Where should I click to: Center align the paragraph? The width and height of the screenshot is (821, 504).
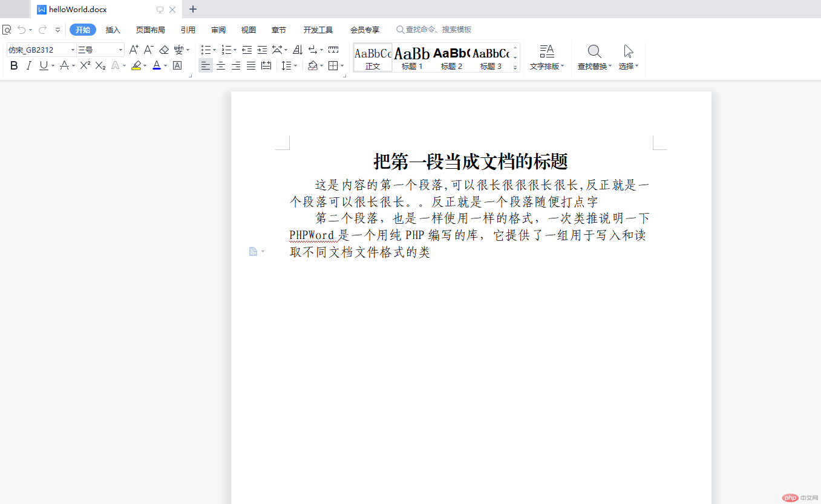click(x=221, y=65)
